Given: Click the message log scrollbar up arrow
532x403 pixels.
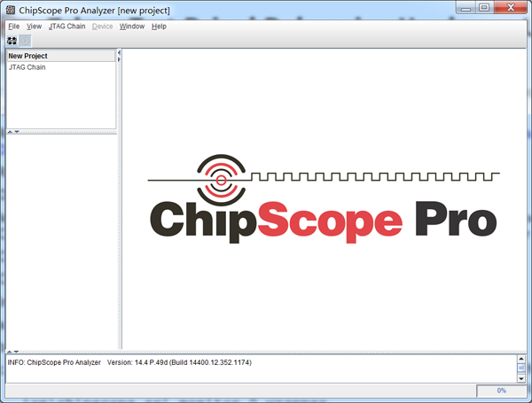Looking at the screenshot, I should click(x=521, y=359).
